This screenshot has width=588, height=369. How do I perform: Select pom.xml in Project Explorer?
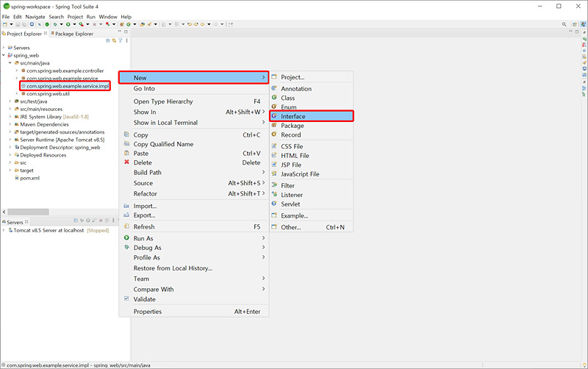pyautogui.click(x=29, y=178)
